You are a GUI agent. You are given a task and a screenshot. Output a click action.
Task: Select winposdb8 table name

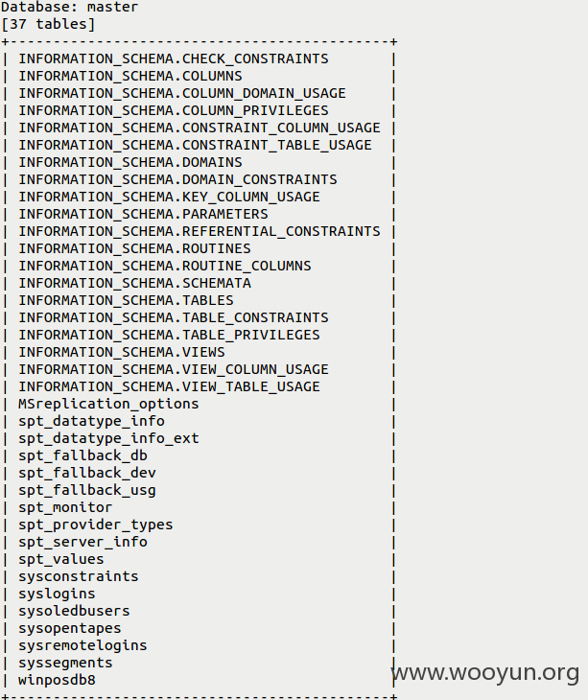pyautogui.click(x=57, y=681)
